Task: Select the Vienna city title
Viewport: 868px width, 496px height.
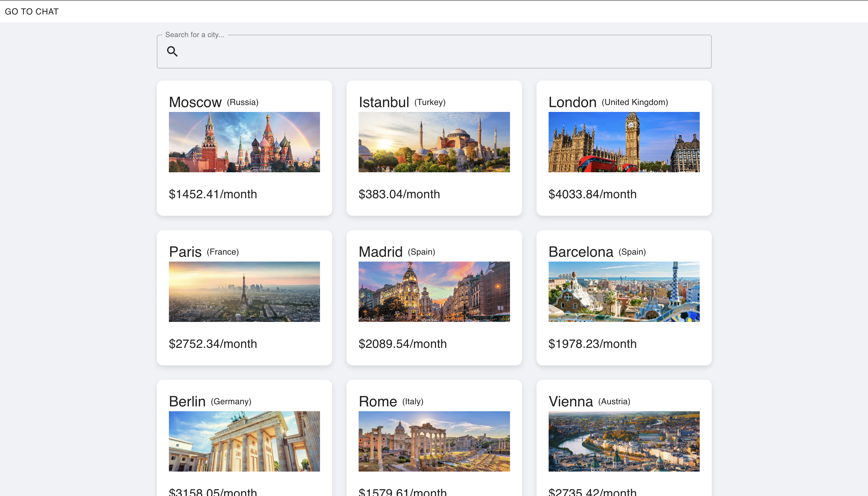Action: click(570, 402)
